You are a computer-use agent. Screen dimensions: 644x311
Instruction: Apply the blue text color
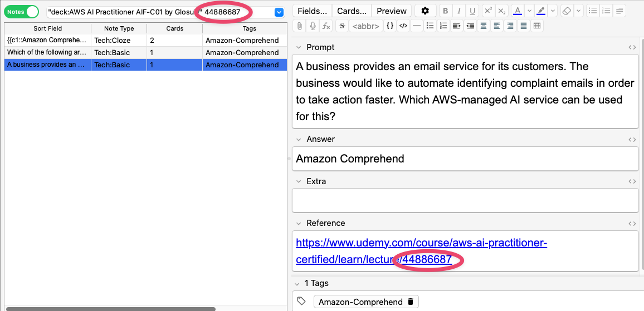(x=518, y=11)
